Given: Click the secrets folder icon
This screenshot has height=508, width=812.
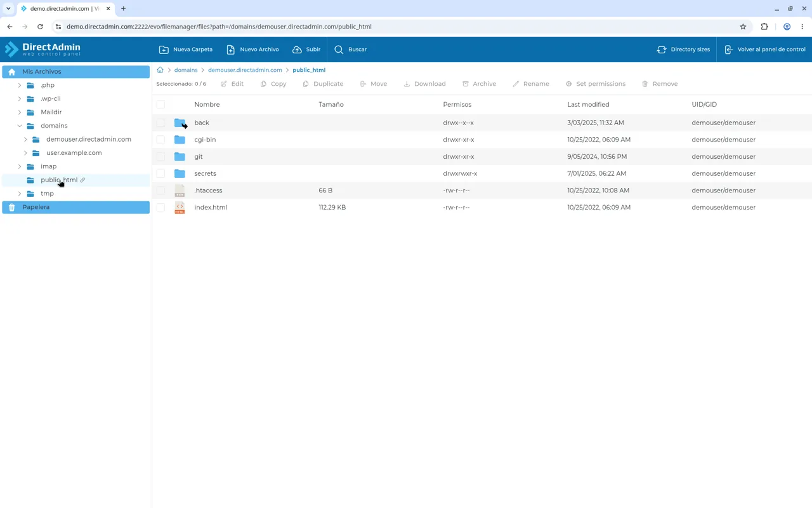Looking at the screenshot, I should pyautogui.click(x=180, y=173).
